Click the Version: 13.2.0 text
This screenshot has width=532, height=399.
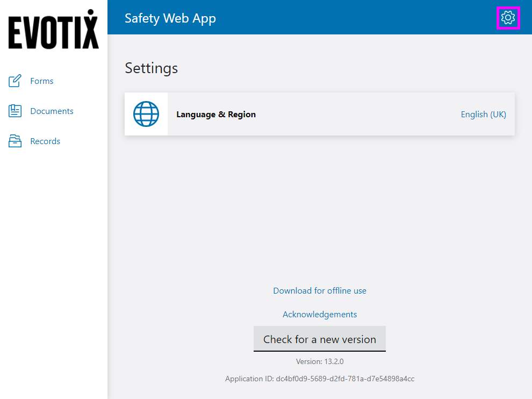coord(320,361)
